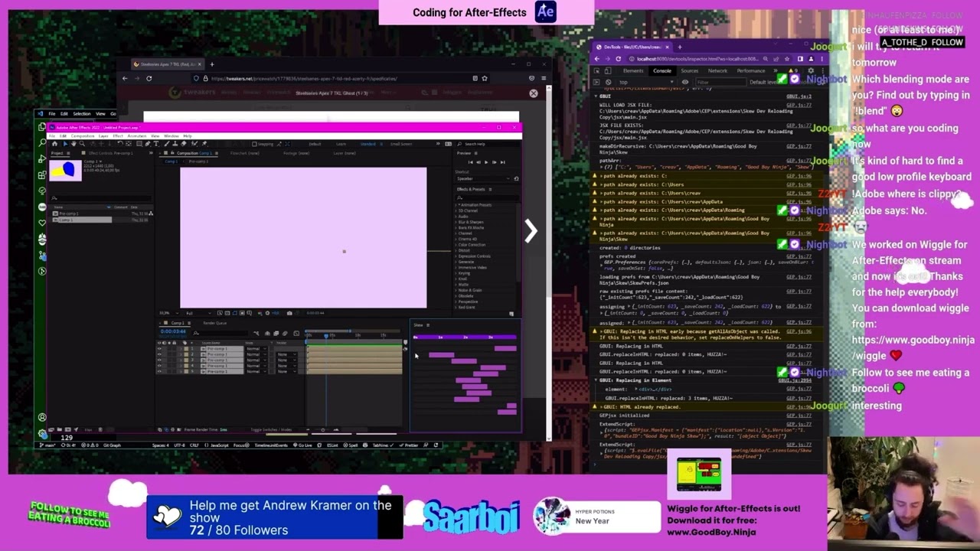Collapse the GBUI console group

point(596,96)
